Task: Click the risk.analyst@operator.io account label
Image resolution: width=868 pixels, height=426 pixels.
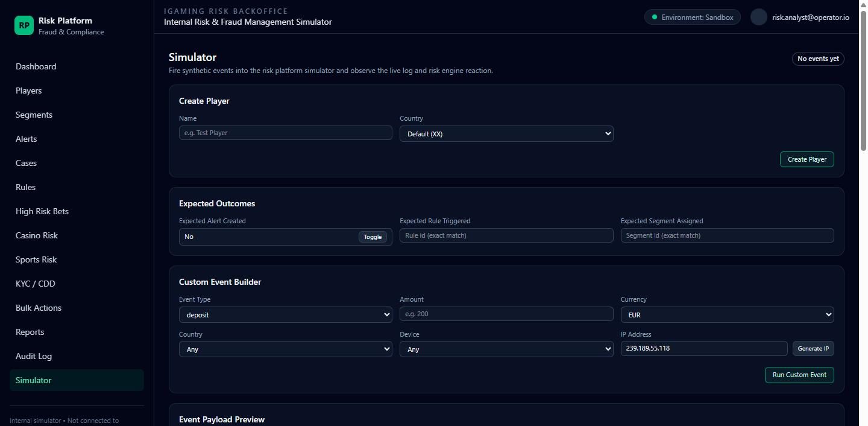Action: [x=811, y=17]
